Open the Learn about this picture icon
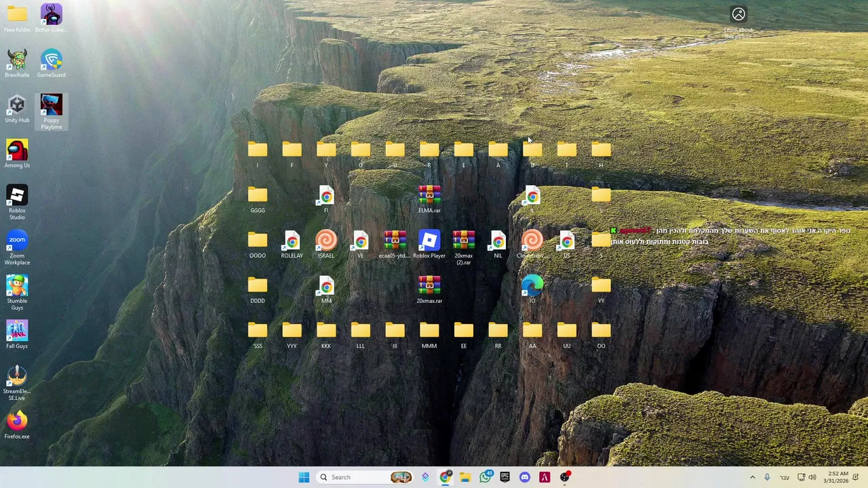The image size is (868, 488). tap(738, 22)
